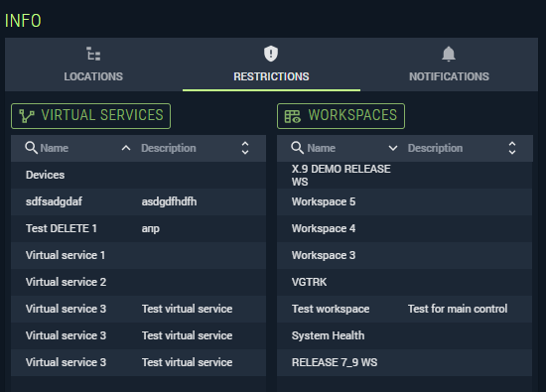This screenshot has height=392, width=546.
Task: Select the Restrictions tab
Action: [x=271, y=65]
